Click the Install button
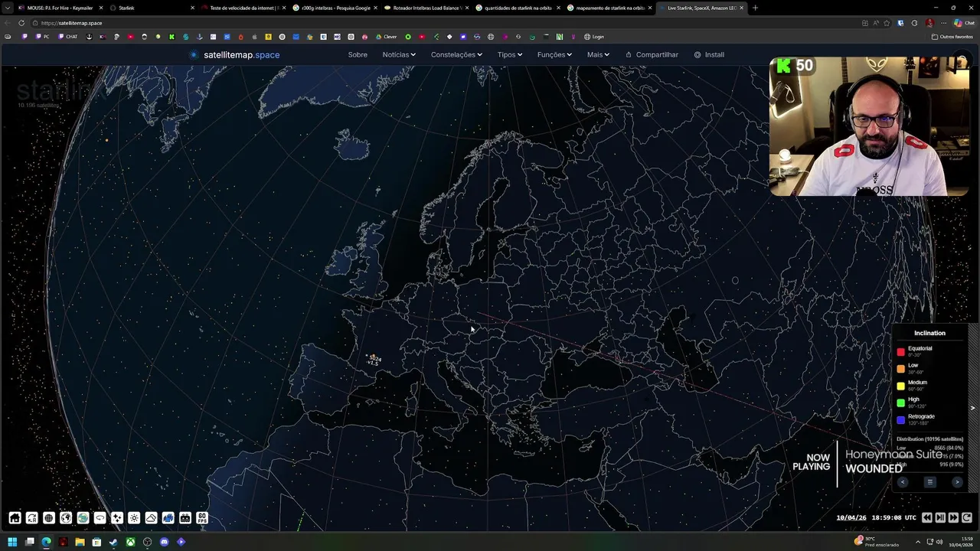Viewport: 980px width, 551px height. pos(709,54)
